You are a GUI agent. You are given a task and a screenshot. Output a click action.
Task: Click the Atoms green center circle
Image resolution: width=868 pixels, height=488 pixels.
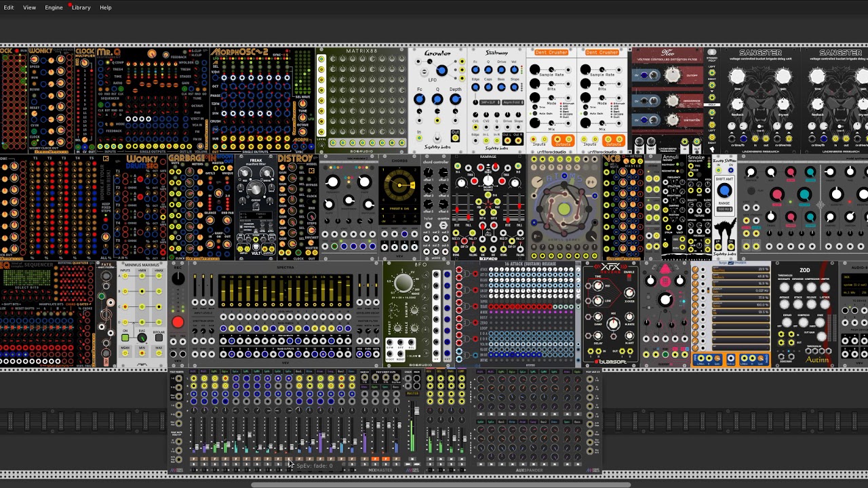pyautogui.click(x=564, y=209)
